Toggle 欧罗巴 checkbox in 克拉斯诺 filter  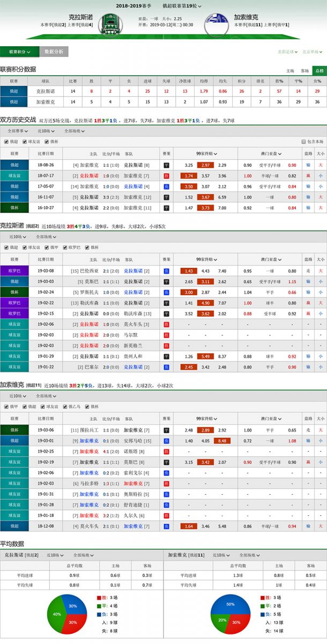click(x=66, y=247)
